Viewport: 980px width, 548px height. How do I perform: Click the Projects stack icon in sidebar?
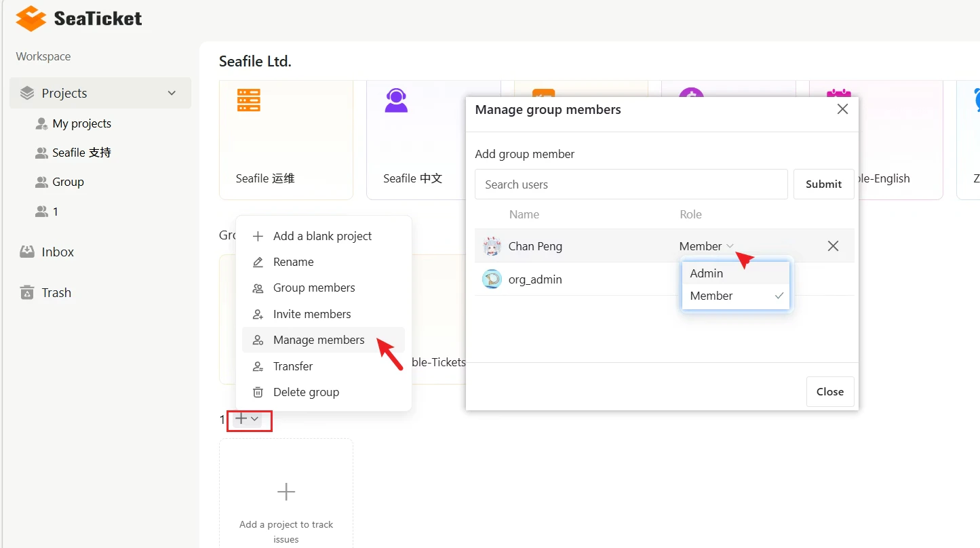pyautogui.click(x=27, y=93)
